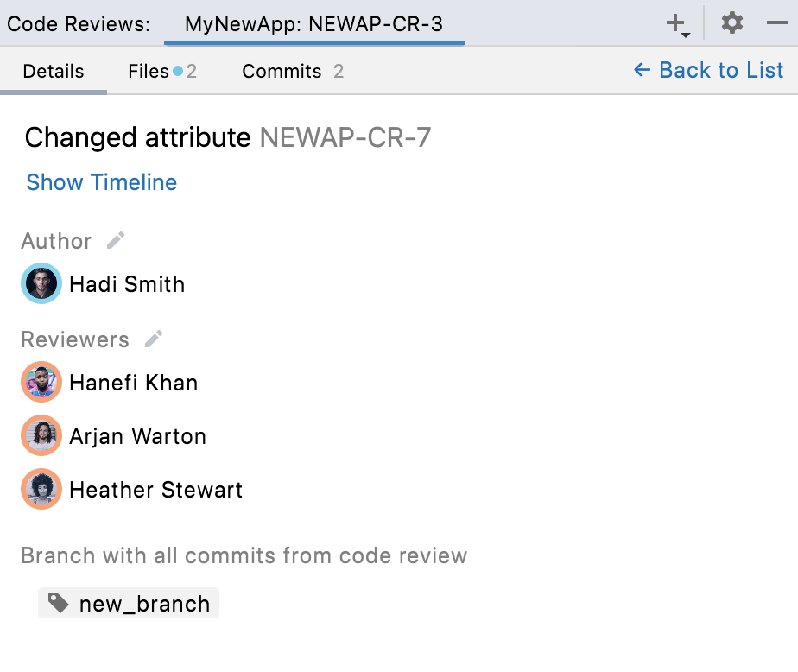Click Hadi Smith's avatar
Viewport: 798px width, 672px height.
41,284
